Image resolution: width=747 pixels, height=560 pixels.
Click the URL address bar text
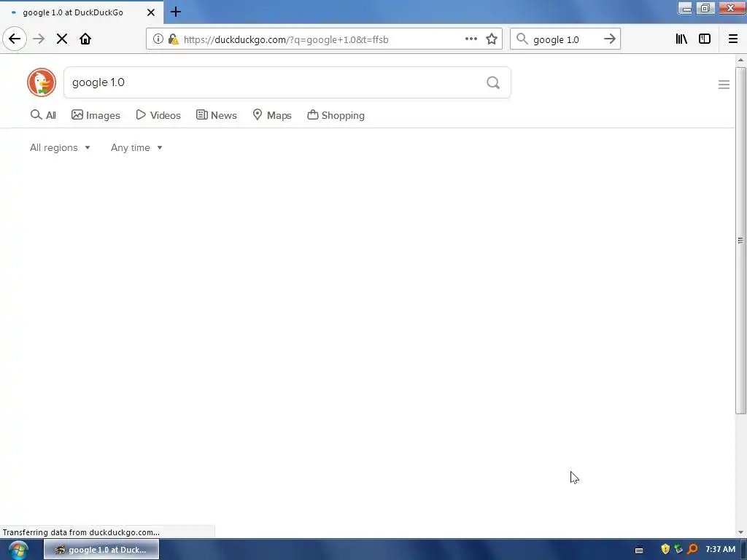click(286, 39)
